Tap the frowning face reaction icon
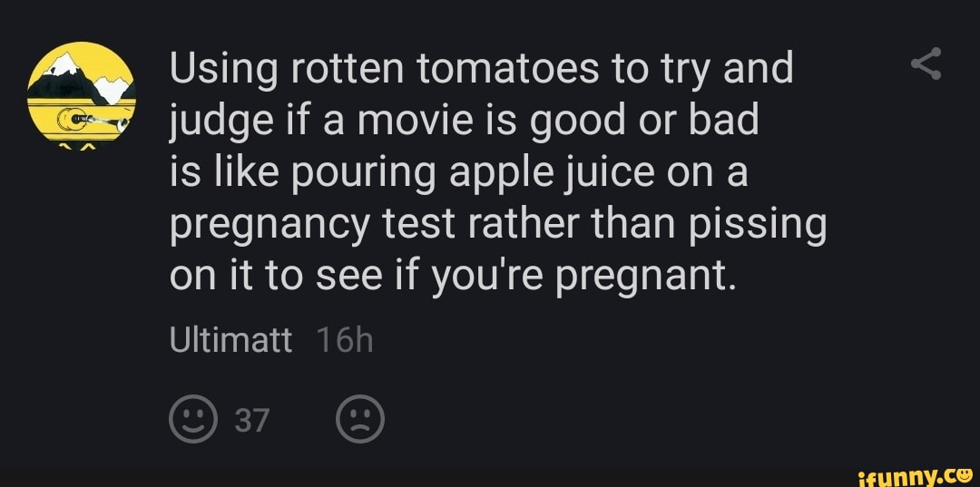Viewport: 980px width, 487px height. point(361,420)
